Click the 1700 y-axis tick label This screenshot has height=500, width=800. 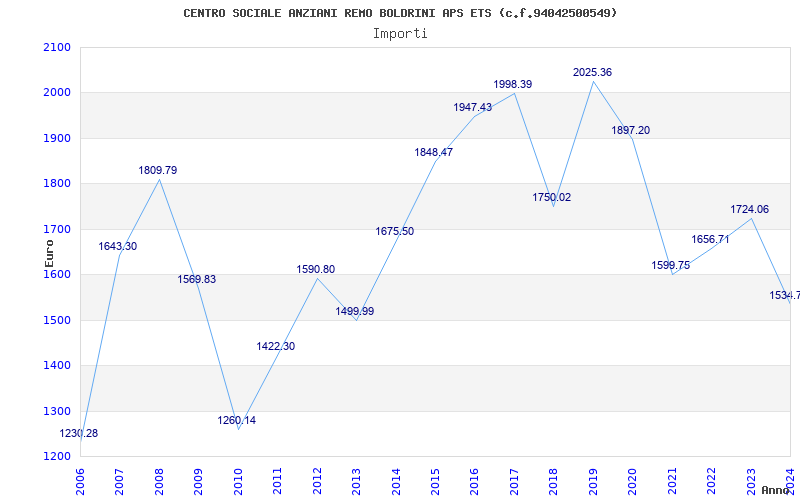point(57,229)
